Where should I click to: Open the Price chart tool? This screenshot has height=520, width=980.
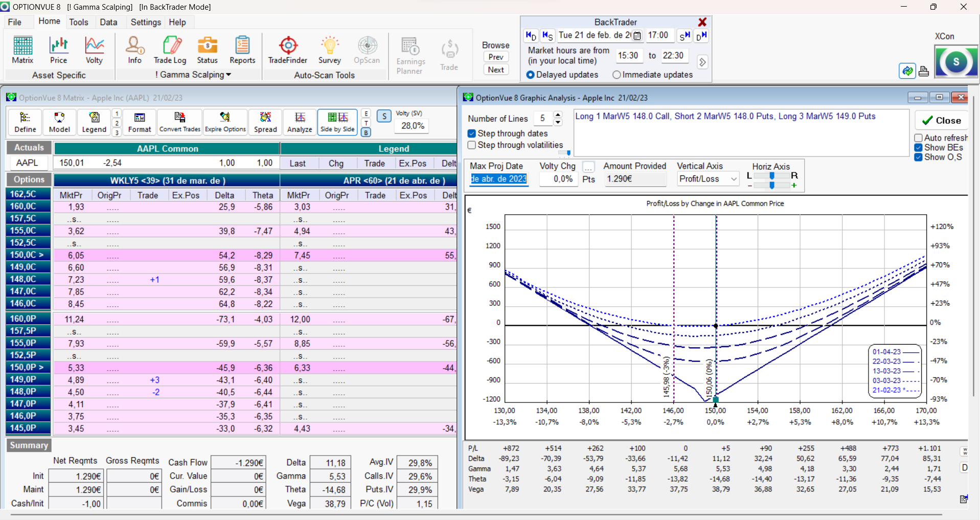pos(58,50)
